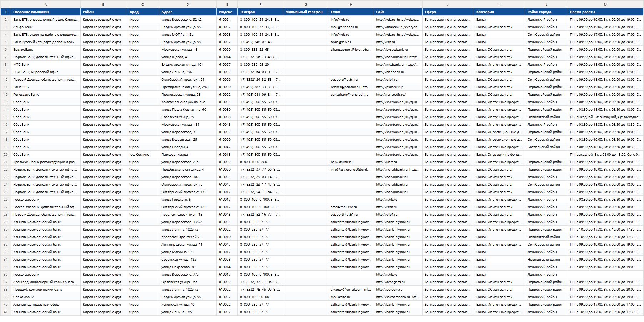Select site cell 'http://avangard.ru'
This screenshot has height=322, width=644.
pos(398,282)
